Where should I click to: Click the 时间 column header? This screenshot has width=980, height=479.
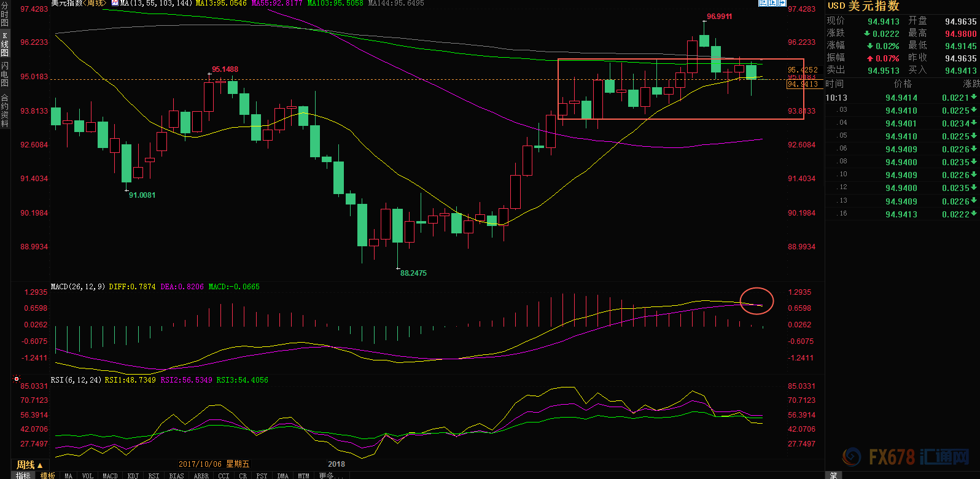tap(834, 84)
